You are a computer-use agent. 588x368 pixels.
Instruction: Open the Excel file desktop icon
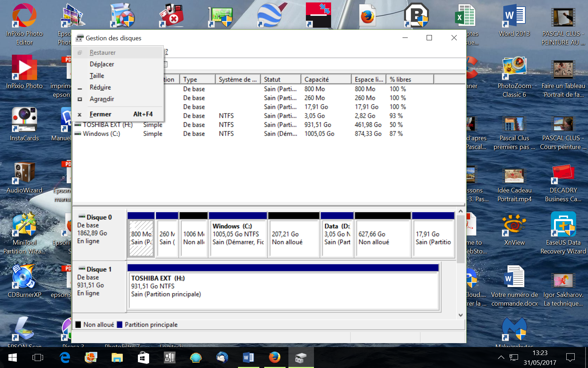[465, 16]
